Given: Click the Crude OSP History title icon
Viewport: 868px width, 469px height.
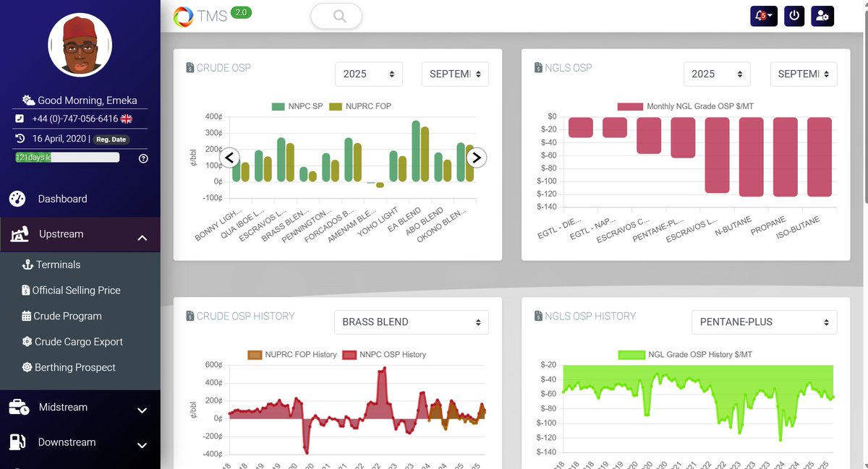Looking at the screenshot, I should [x=190, y=316].
